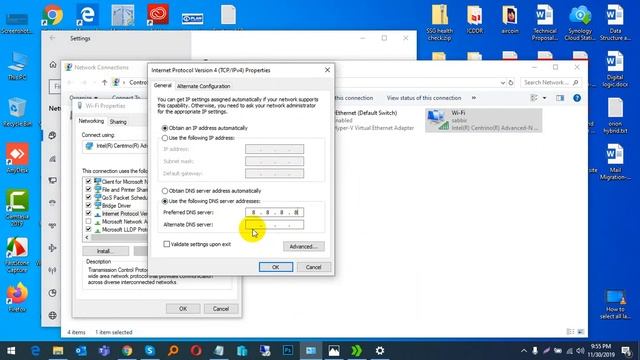Open Sharing tab in Wi-Fi Properties
The width and height of the screenshot is (640, 360).
(x=118, y=122)
